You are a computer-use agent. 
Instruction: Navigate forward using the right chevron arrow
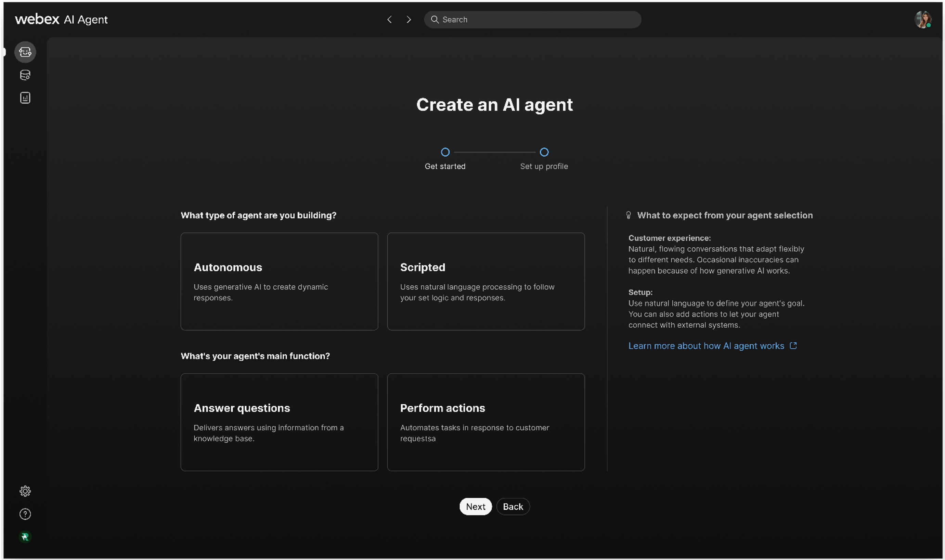pos(409,19)
